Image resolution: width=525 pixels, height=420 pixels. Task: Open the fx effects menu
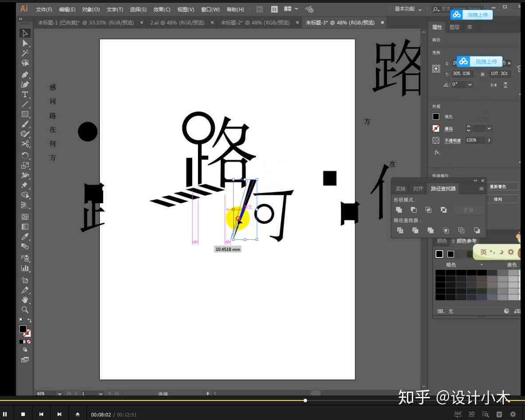(x=437, y=152)
